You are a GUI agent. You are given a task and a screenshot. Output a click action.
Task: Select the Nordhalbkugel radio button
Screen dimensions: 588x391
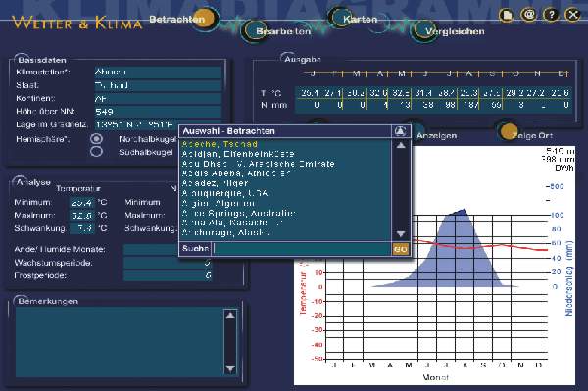pos(97,139)
